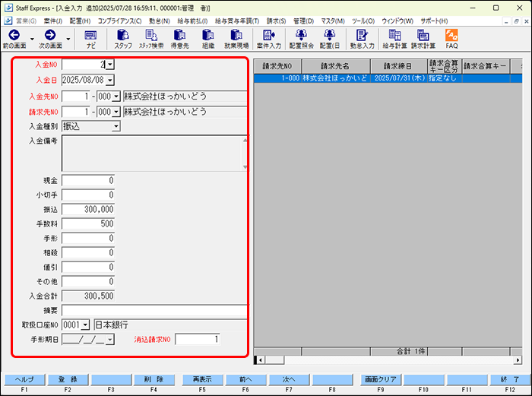Open the 配置照会 toolbar icon
532x396 pixels.
coord(301,35)
